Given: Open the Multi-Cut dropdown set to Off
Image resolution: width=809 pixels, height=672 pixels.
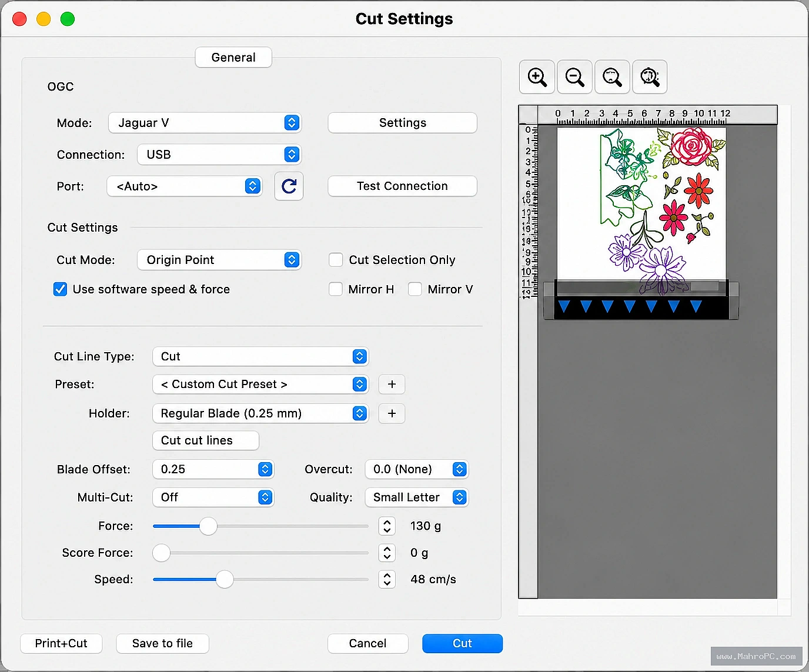Looking at the screenshot, I should tap(213, 497).
